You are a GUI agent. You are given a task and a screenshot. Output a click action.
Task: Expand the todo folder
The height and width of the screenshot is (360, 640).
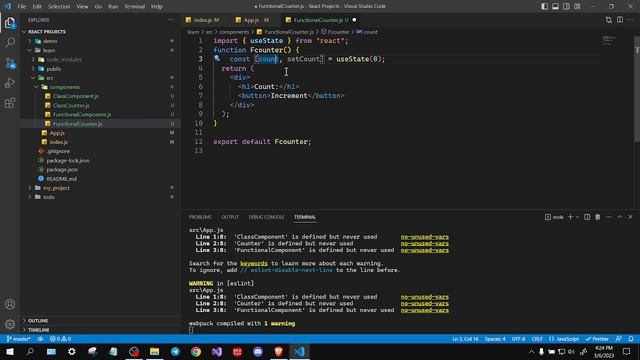[100, 197]
